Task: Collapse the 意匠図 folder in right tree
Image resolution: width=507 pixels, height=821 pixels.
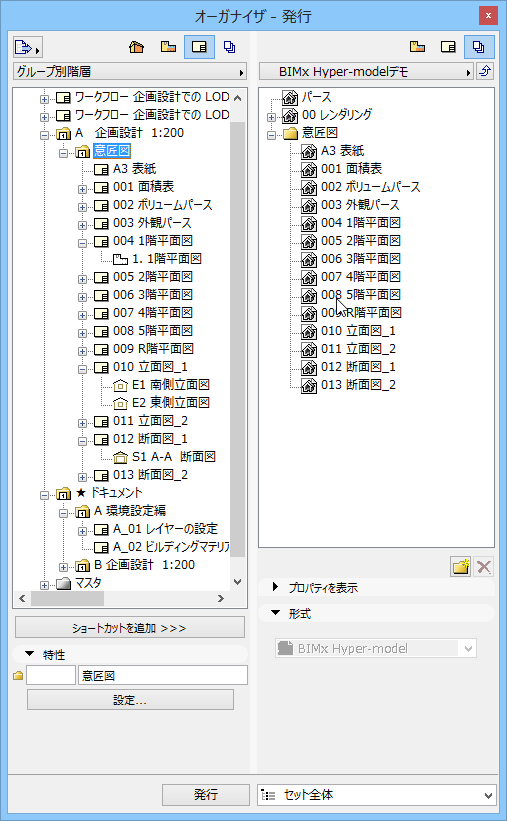Action: tap(271, 135)
